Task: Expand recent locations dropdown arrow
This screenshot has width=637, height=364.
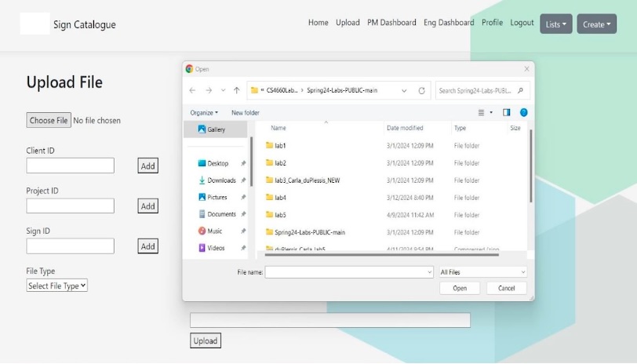Action: [x=223, y=90]
